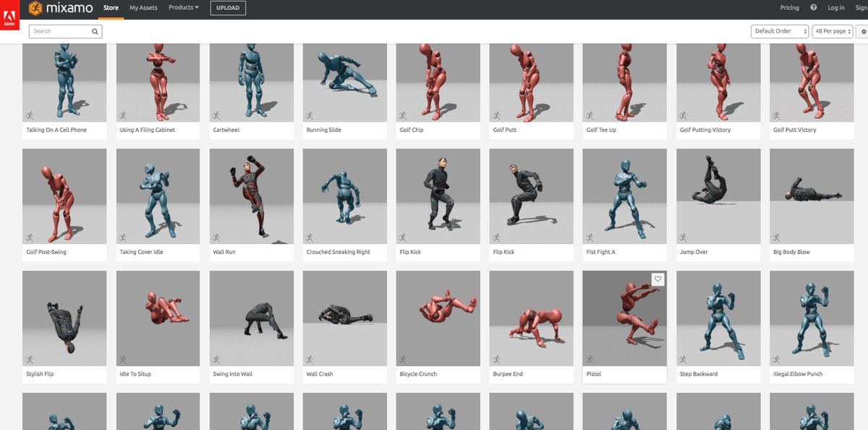Click running-man icon on Cartwheel thumbnail
Image resolution: width=868 pixels, height=430 pixels.
[216, 115]
